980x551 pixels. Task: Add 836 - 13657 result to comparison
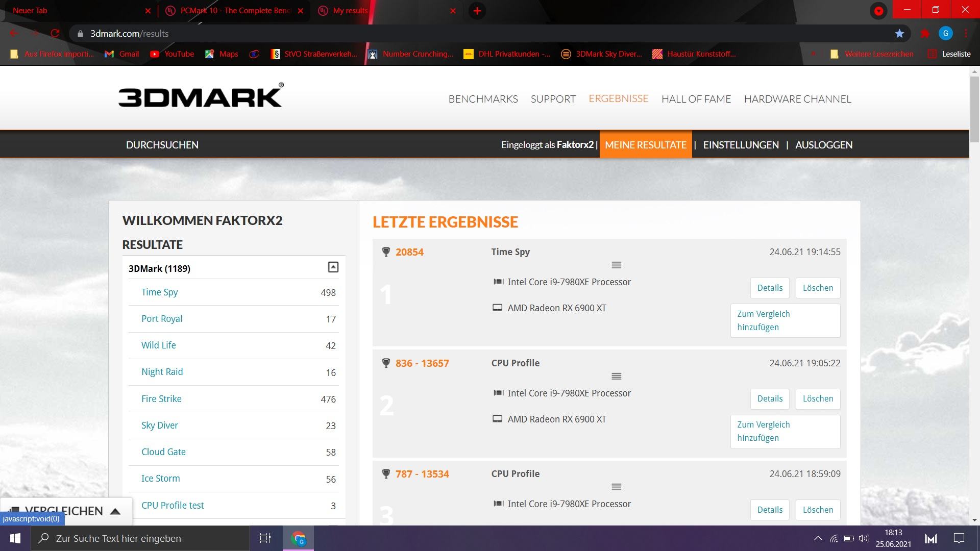click(x=785, y=432)
